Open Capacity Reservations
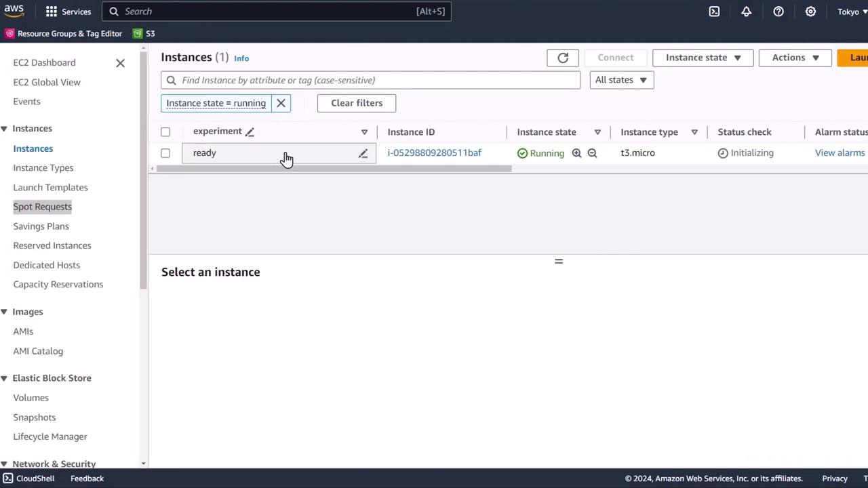 coord(58,285)
